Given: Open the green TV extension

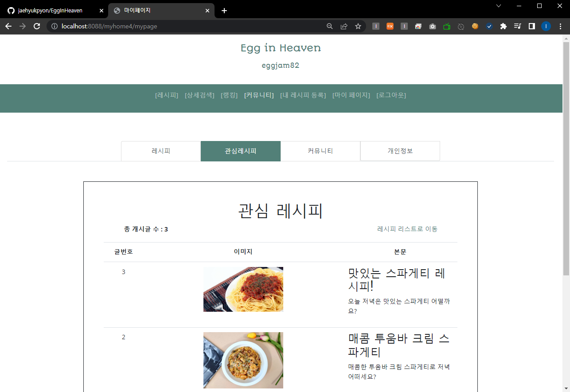Looking at the screenshot, I should coord(446,26).
